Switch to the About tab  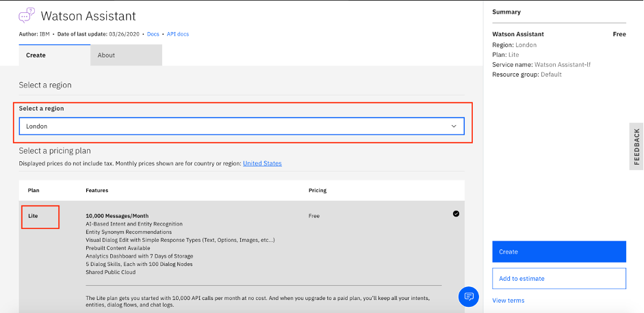pyautogui.click(x=126, y=55)
